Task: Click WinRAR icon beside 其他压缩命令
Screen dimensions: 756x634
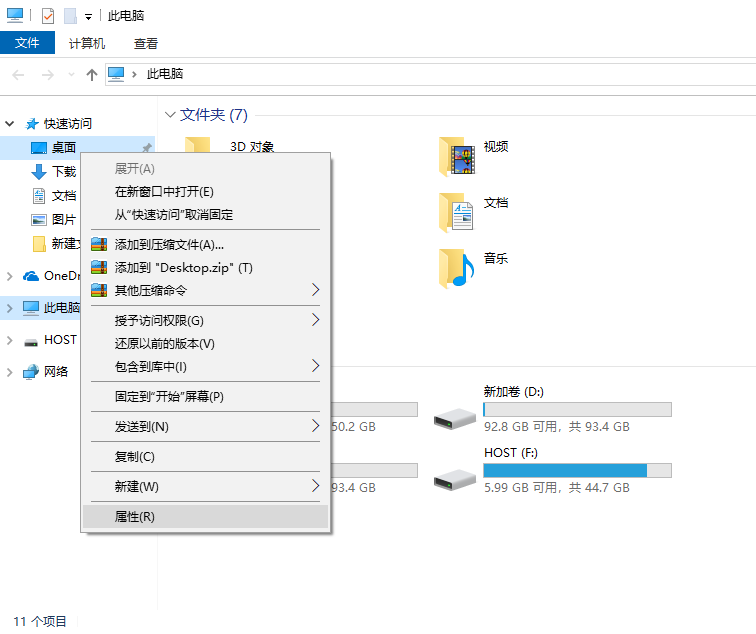Action: (99, 290)
